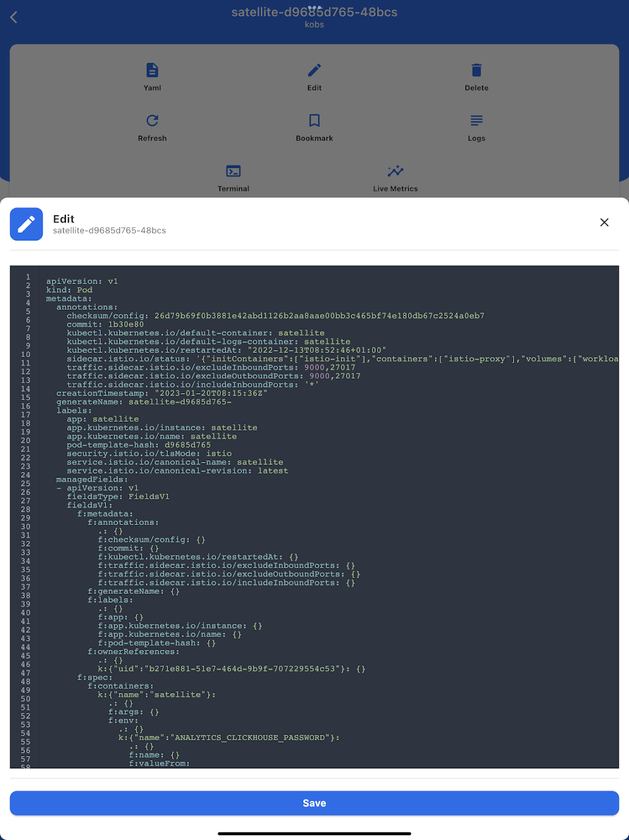The image size is (629, 840).
Task: Open the Yaml document icon
Action: point(152,70)
